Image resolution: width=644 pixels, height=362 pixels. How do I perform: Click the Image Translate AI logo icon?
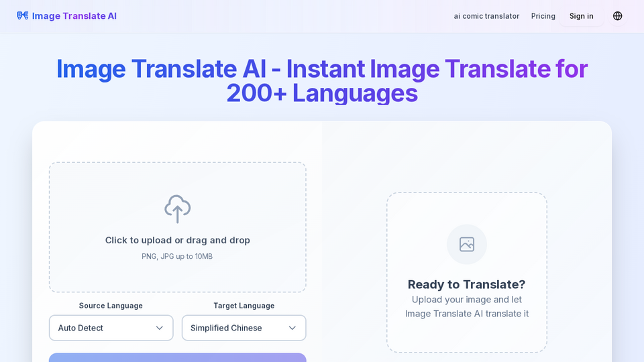click(23, 15)
